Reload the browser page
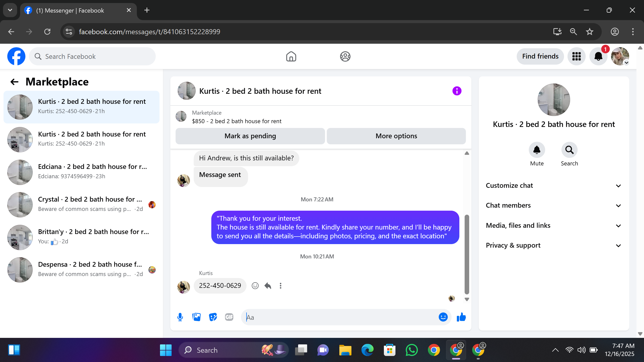This screenshot has width=644, height=362. (x=47, y=32)
